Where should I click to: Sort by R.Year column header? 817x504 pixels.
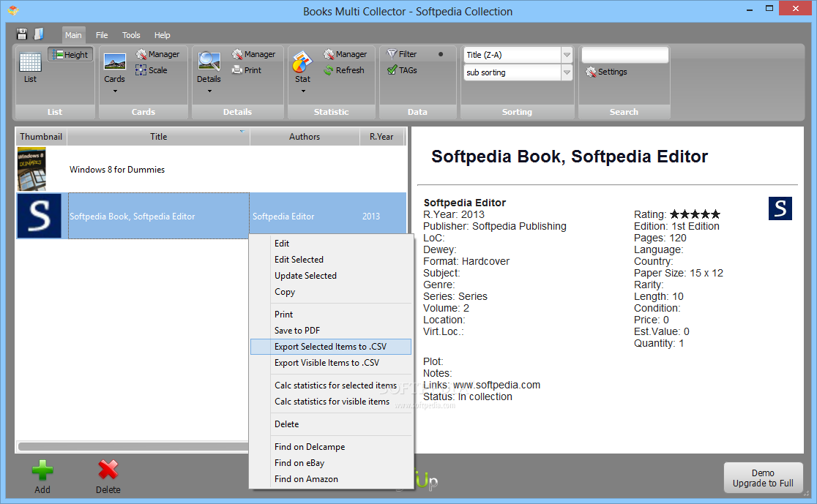(382, 136)
